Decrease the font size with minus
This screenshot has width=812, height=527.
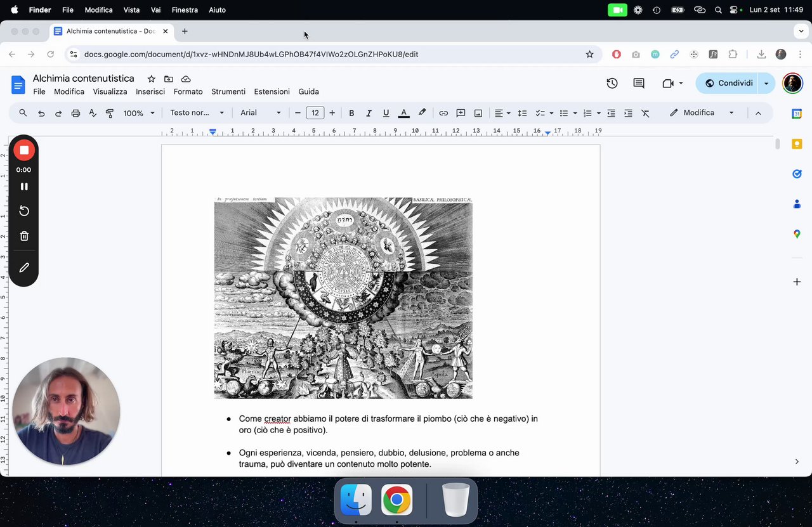coord(298,113)
